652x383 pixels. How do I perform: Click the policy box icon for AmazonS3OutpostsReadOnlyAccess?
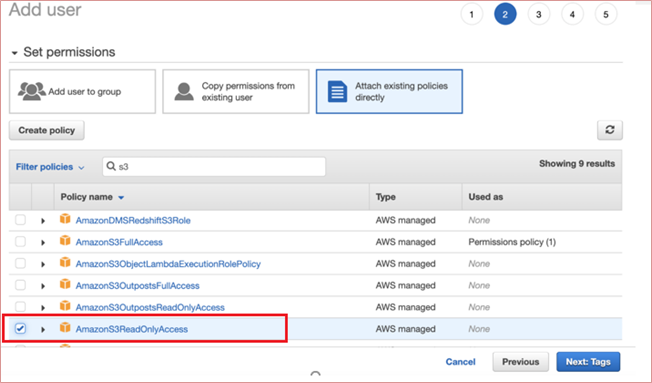65,306
